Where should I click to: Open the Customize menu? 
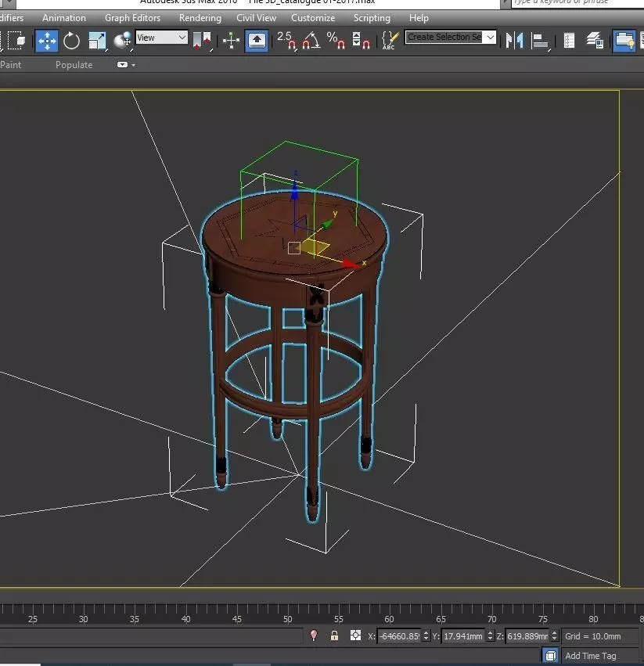click(313, 18)
